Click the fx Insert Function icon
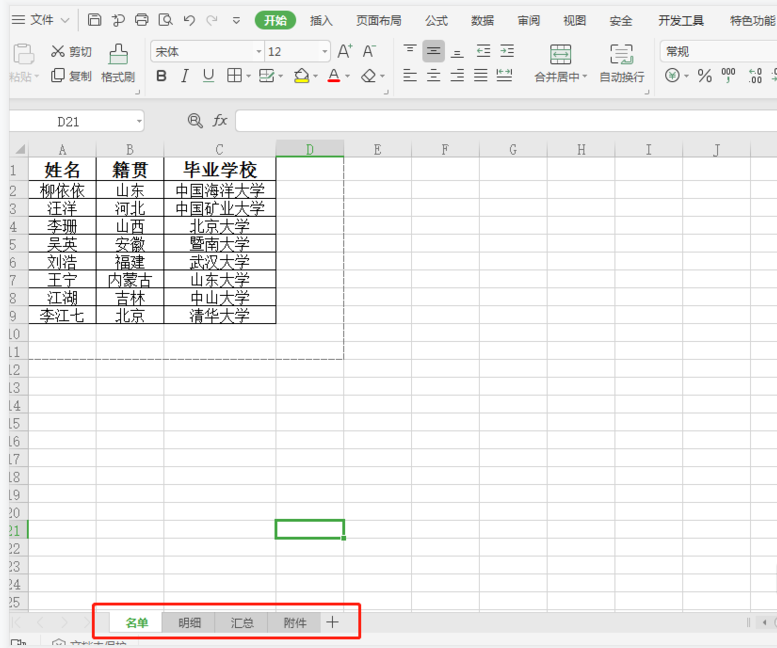 [x=220, y=120]
